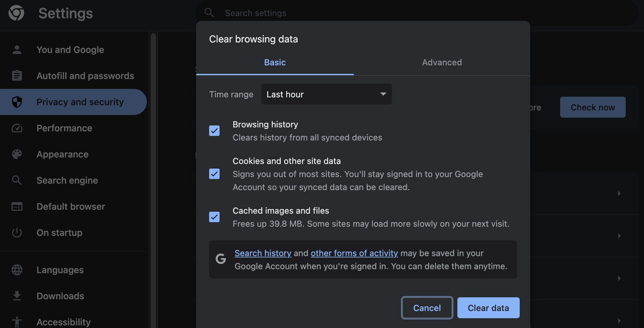The height and width of the screenshot is (328, 644).
Task: Uncheck Cookies and other site data
Action: tap(214, 174)
